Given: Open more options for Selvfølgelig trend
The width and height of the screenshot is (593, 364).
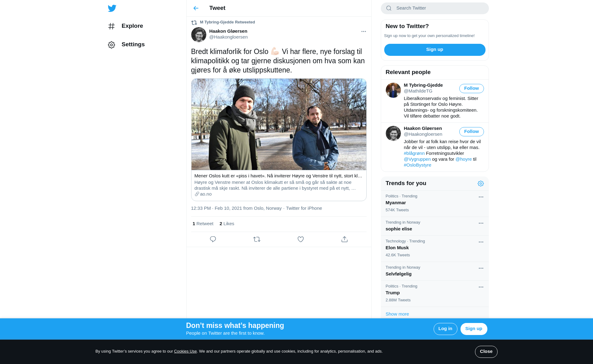Looking at the screenshot, I should (481, 268).
